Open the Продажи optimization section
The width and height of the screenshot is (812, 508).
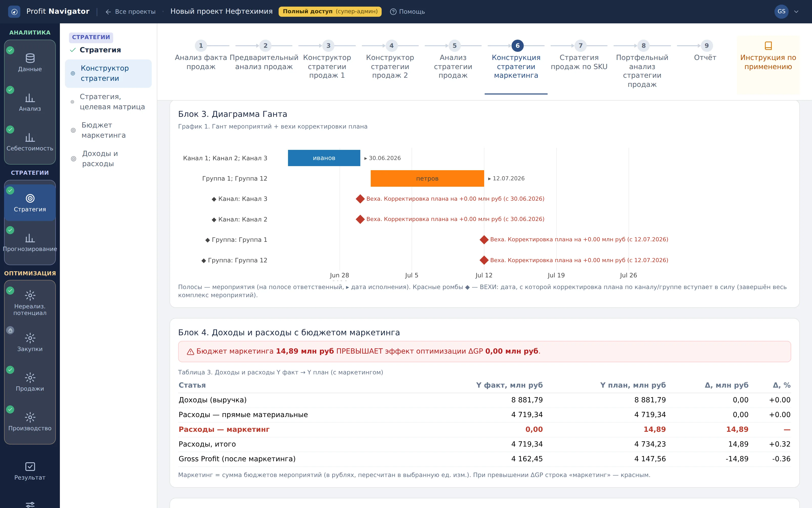point(30,382)
